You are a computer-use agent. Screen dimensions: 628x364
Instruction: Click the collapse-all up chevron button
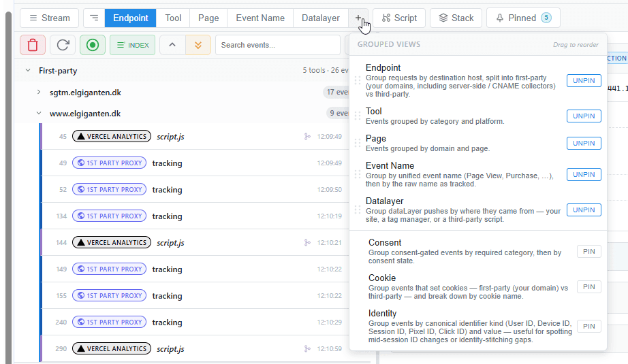pos(172,45)
